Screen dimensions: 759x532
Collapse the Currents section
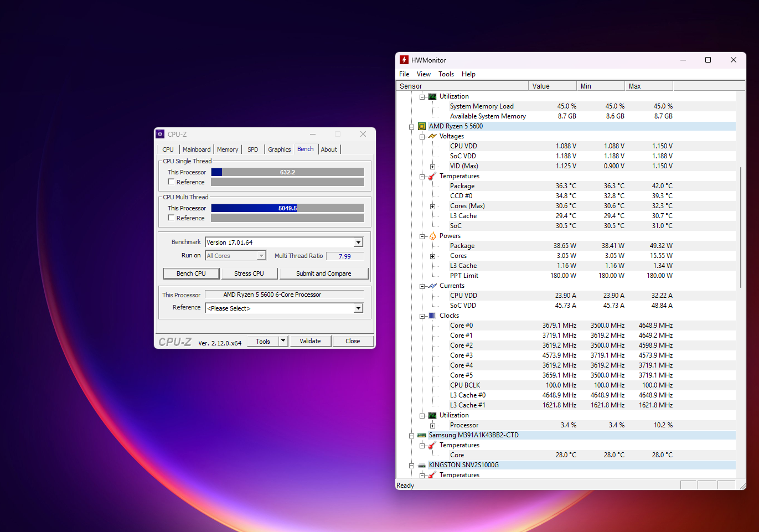click(x=422, y=286)
